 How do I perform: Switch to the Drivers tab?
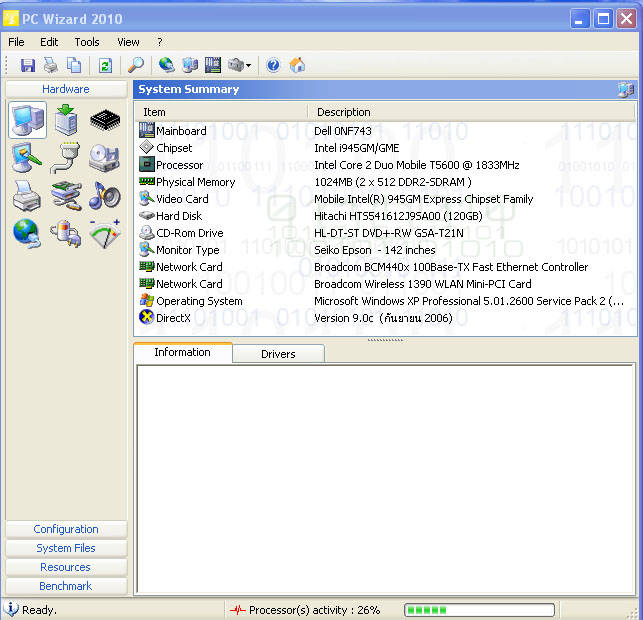click(x=278, y=354)
